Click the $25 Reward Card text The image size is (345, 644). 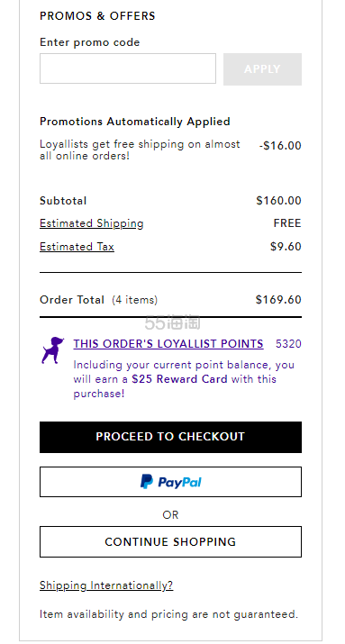tap(179, 378)
